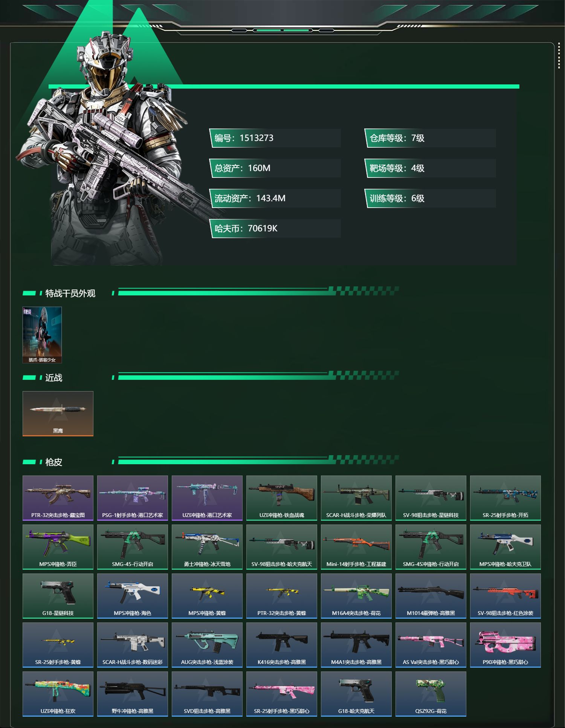Select the PTR-32 藏宝图 rifle skin
The width and height of the screenshot is (565, 728).
(58, 498)
